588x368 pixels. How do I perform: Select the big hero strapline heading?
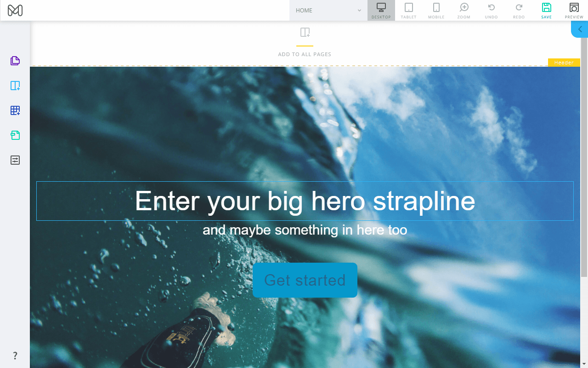pyautogui.click(x=305, y=201)
